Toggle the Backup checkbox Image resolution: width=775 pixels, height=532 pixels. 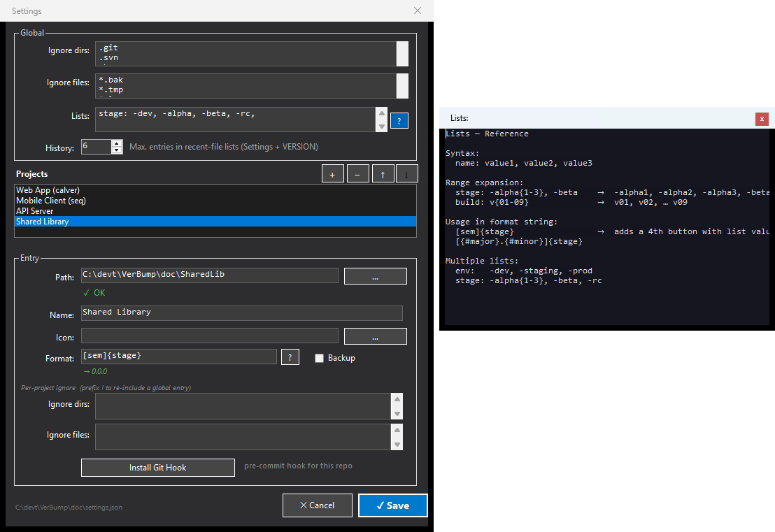(319, 358)
